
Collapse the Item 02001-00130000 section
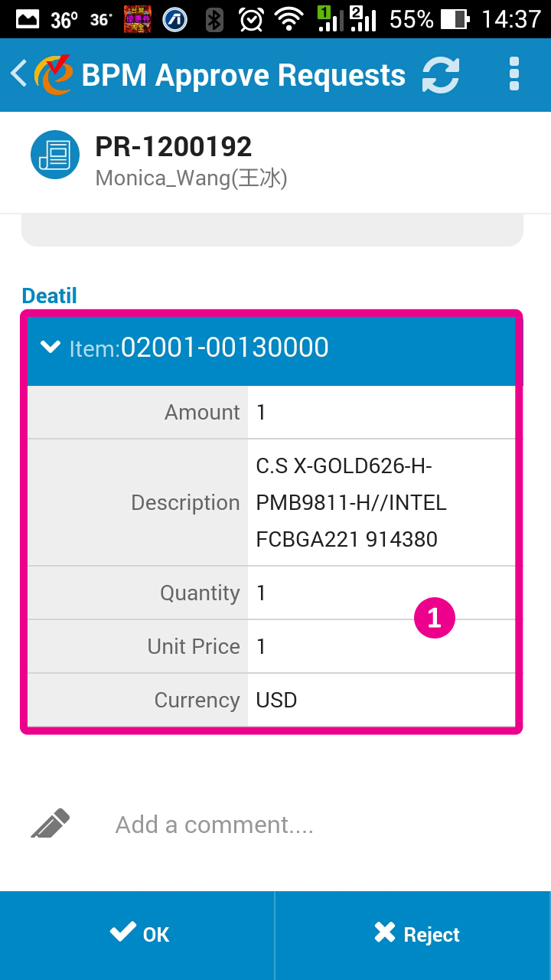tap(51, 348)
